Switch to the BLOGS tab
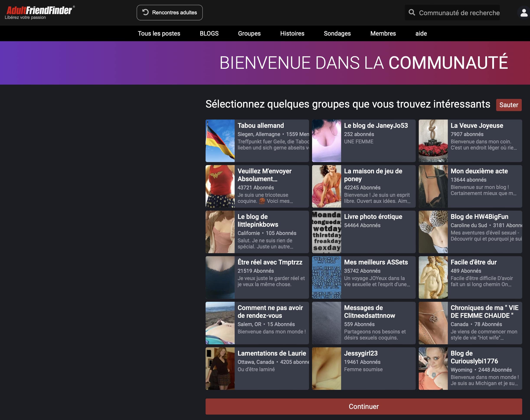This screenshot has width=530, height=420. pyautogui.click(x=209, y=33)
